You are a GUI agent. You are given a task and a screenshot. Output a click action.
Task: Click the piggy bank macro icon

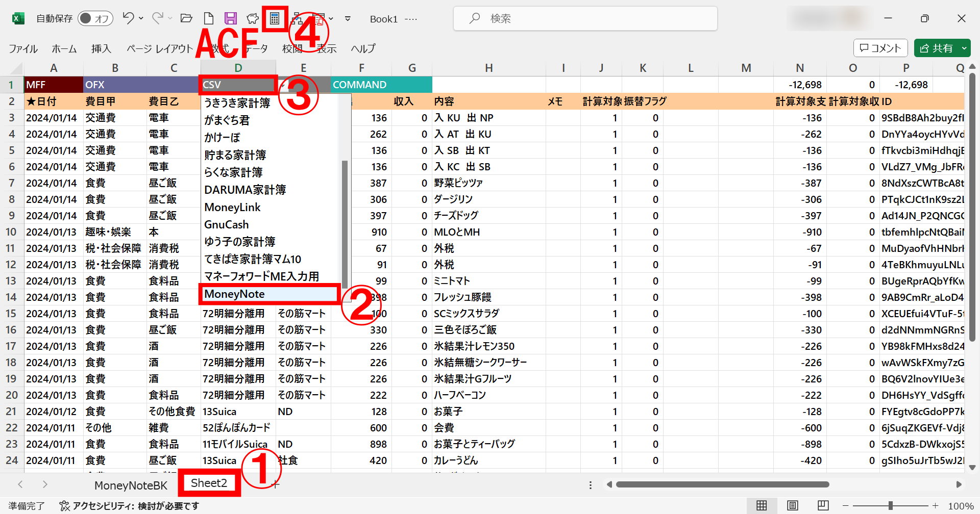253,19
